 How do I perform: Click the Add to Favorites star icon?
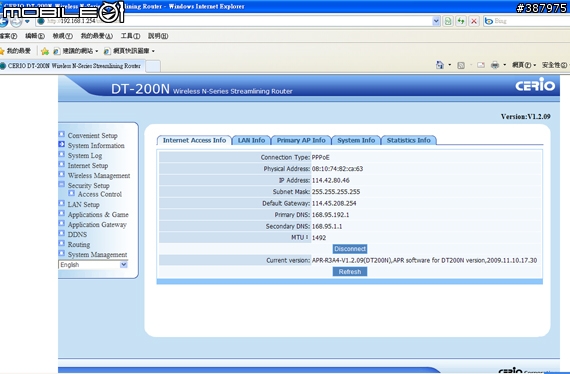pos(45,51)
